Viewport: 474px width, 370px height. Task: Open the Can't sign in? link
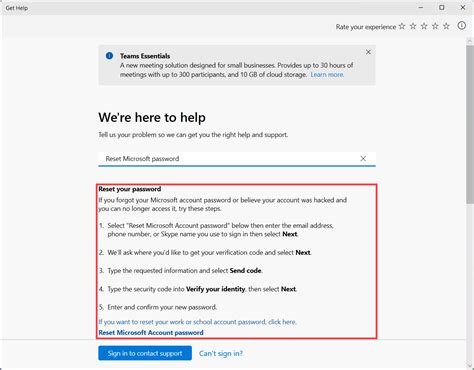coord(221,353)
